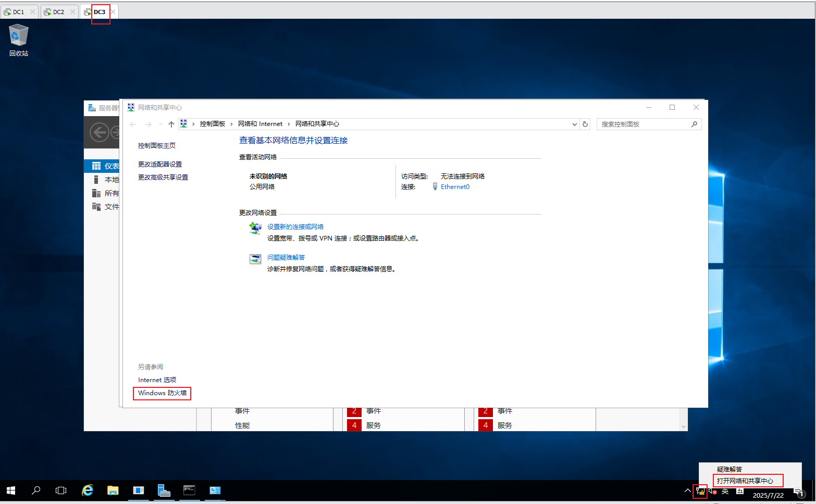The height and width of the screenshot is (504, 816).
Task: Click the new connection setup icon
Action: pyautogui.click(x=255, y=228)
